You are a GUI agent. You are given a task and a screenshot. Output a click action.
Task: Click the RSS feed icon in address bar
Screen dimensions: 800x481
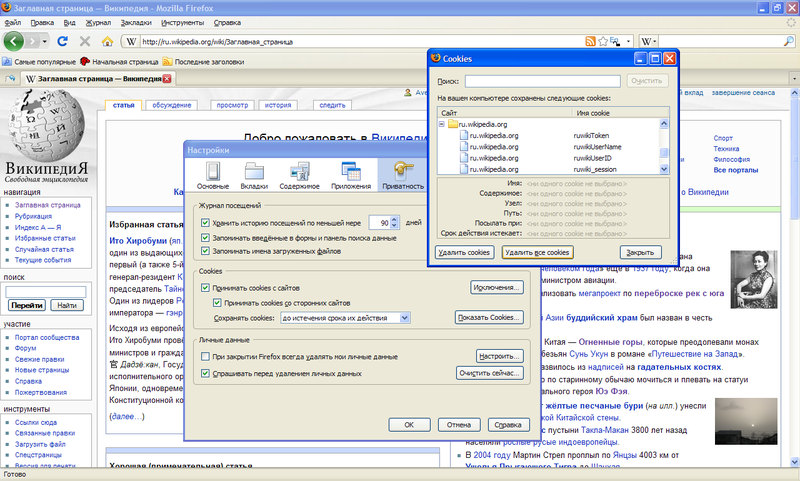590,41
